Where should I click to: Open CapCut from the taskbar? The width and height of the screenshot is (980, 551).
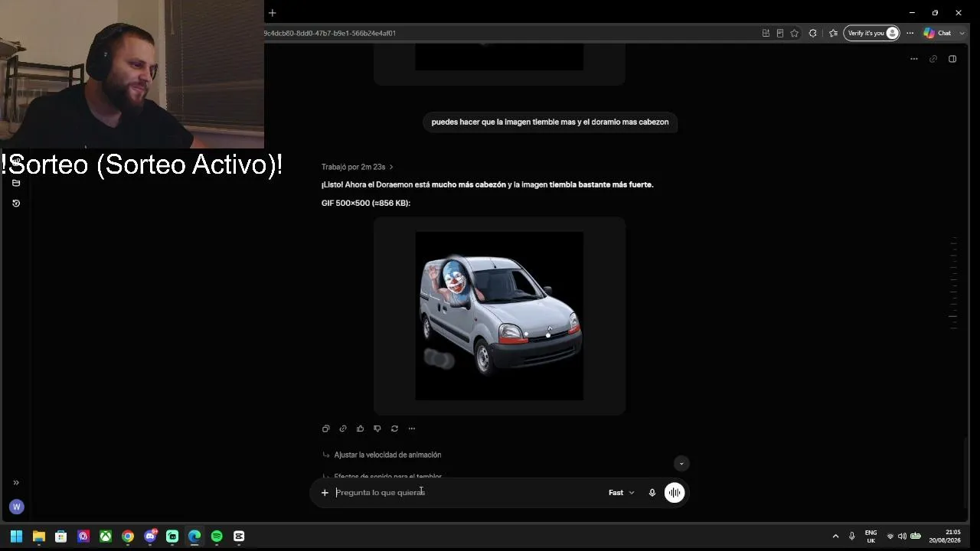239,536
